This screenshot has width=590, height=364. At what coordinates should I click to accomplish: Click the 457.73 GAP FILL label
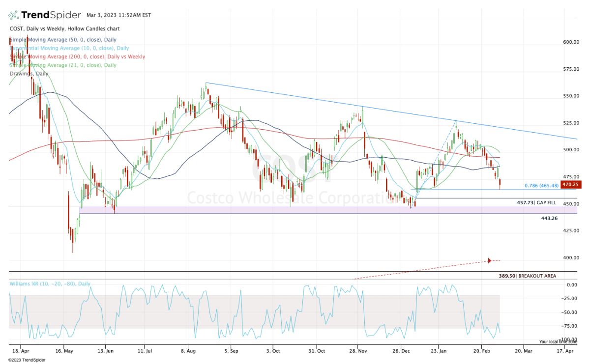pos(537,202)
